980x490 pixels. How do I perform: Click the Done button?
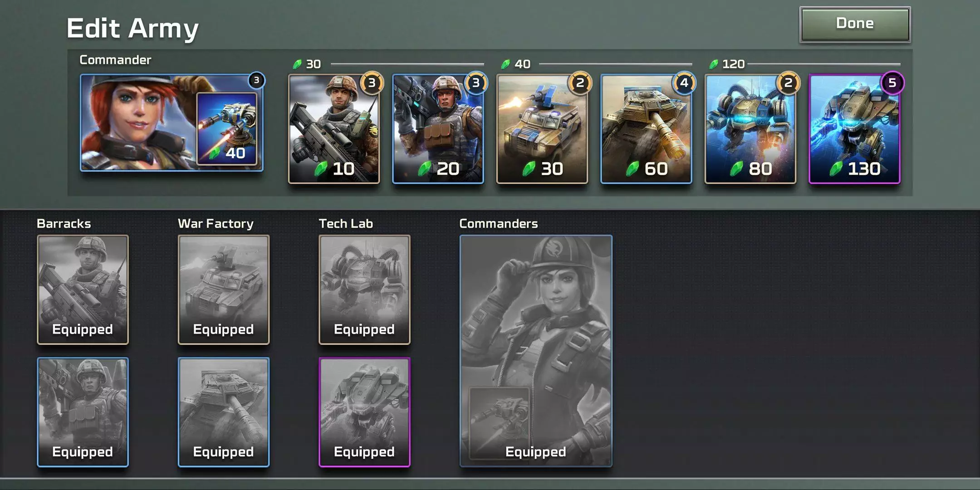tap(855, 24)
